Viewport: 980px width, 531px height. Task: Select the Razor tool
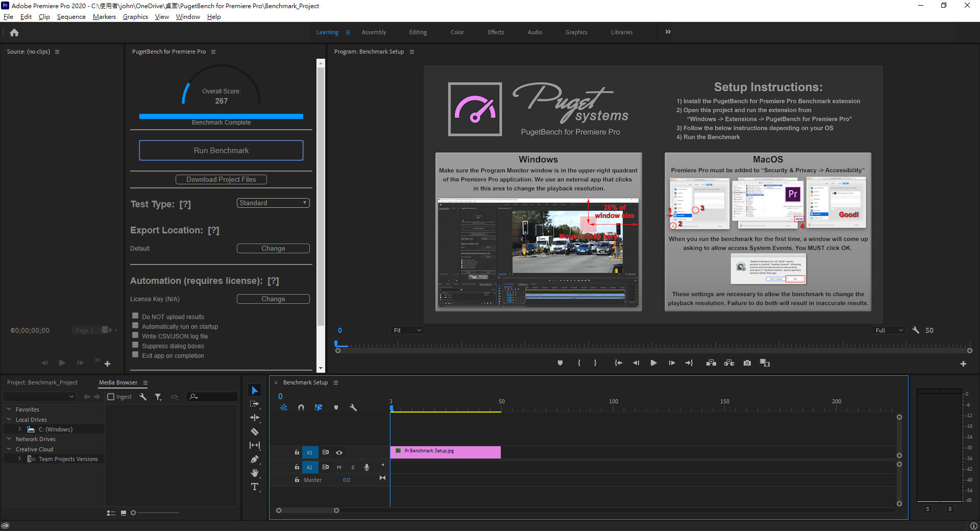point(255,431)
